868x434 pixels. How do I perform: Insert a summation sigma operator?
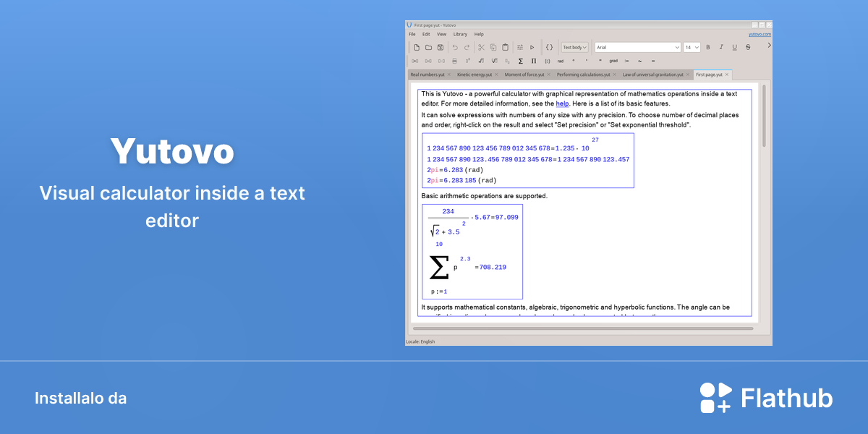click(x=521, y=61)
